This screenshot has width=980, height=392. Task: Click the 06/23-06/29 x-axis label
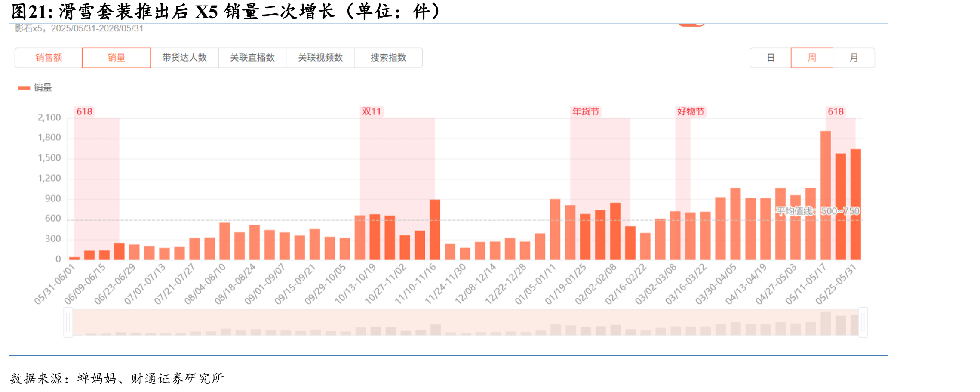point(115,284)
